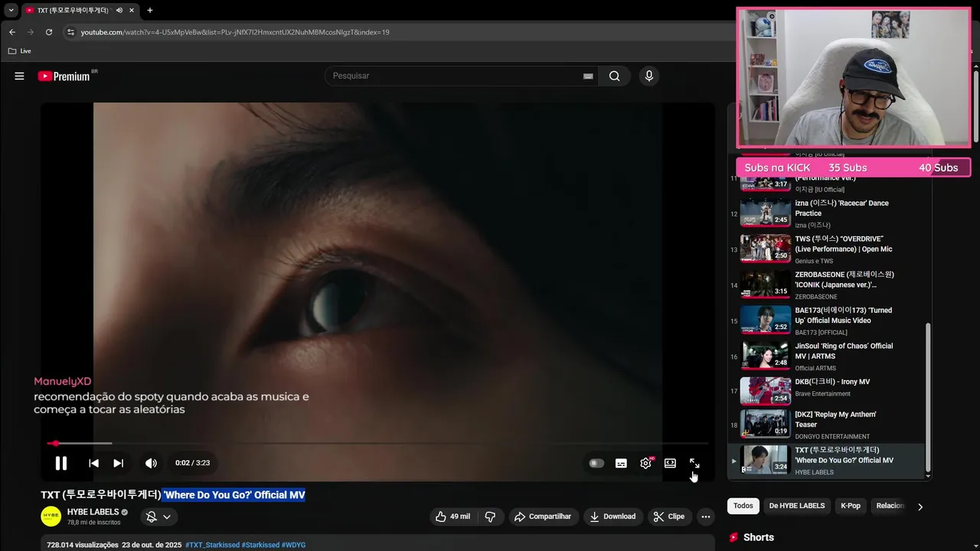980x551 pixels.
Task: Click the browser address bar URL
Action: (x=235, y=32)
